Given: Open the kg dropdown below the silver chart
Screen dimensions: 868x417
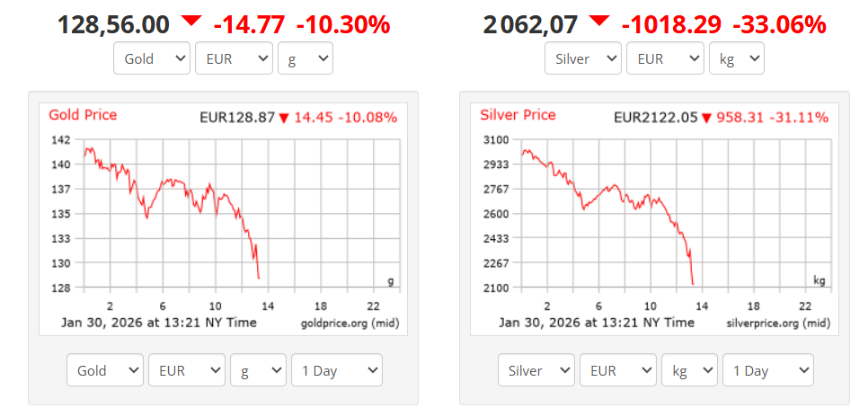Looking at the screenshot, I should 689,370.
